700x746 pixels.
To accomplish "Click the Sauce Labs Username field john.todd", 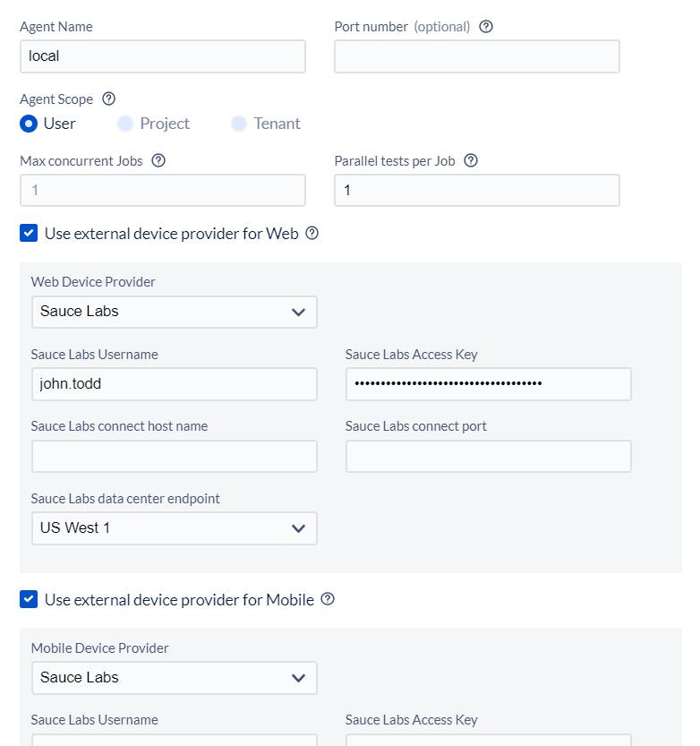I will coord(174,384).
